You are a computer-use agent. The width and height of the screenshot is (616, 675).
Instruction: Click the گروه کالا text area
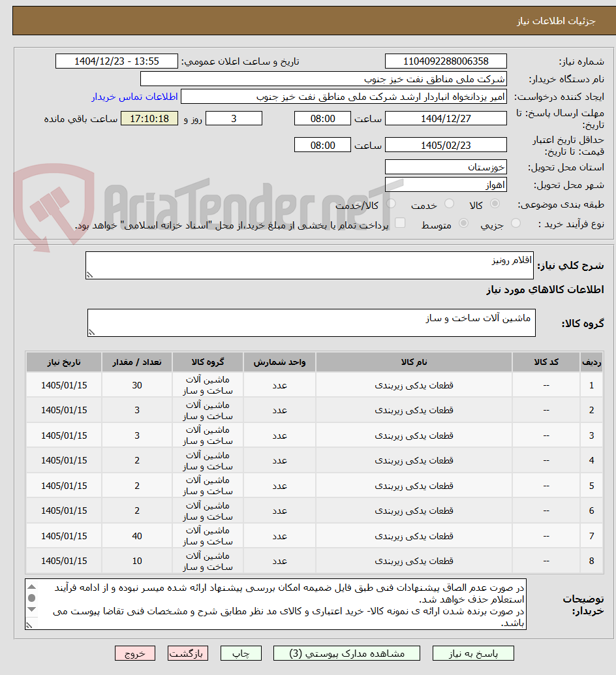[311, 323]
